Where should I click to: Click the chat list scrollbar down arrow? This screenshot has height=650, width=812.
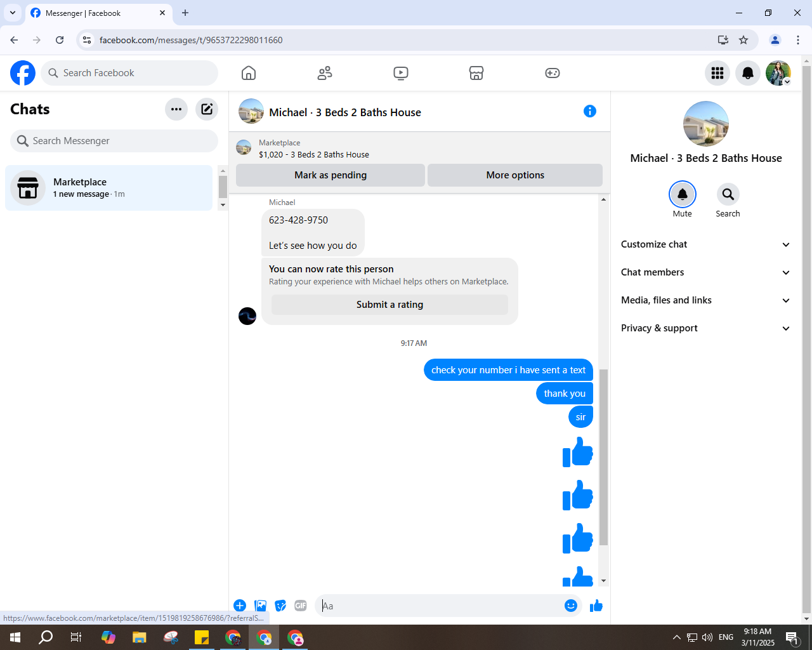coord(223,205)
